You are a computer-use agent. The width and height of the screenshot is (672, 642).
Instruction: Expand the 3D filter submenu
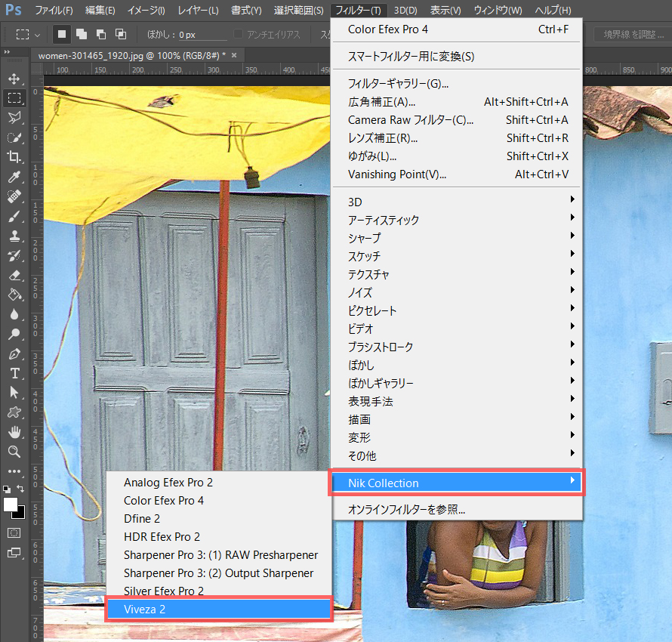(x=456, y=202)
